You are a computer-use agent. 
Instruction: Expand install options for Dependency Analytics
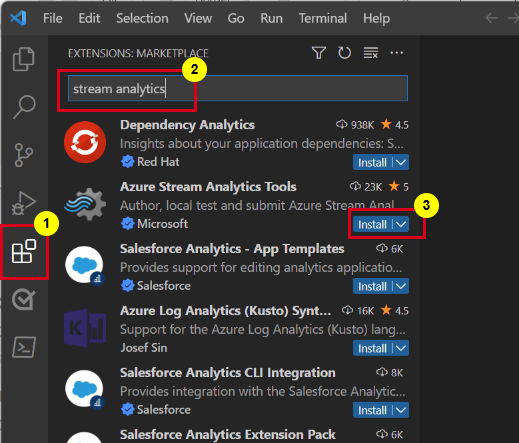[401, 162]
